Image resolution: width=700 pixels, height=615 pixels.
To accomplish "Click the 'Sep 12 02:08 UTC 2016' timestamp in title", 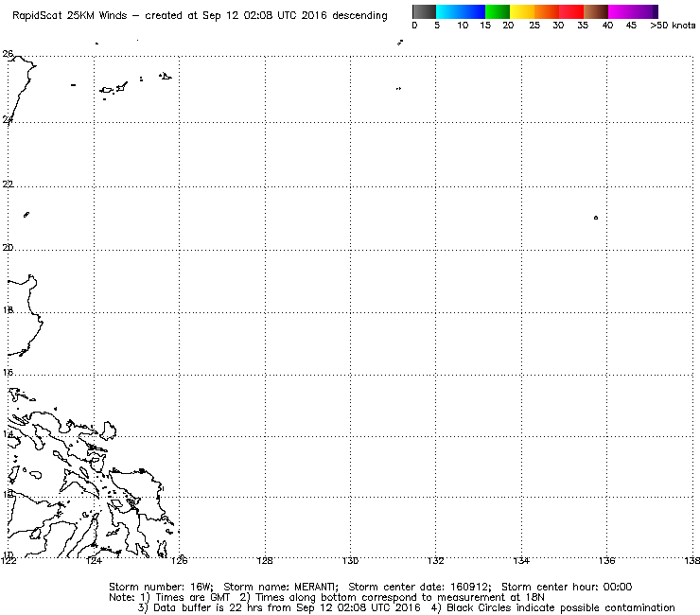I will pos(264,16).
